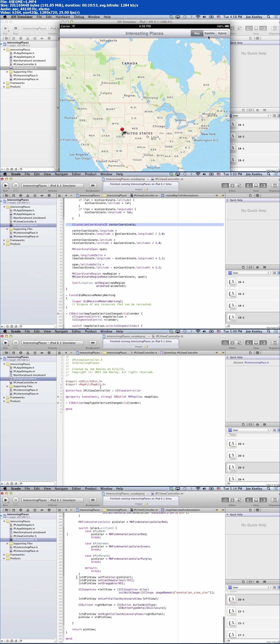The height and width of the screenshot is (644, 280).
Task: Select code snippet 25-1
Action: [253, 623]
